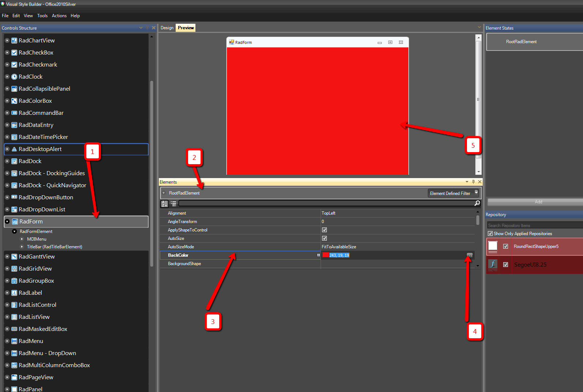Click the Add button in Element States
Viewport: 583px width, 392px height.
point(538,202)
